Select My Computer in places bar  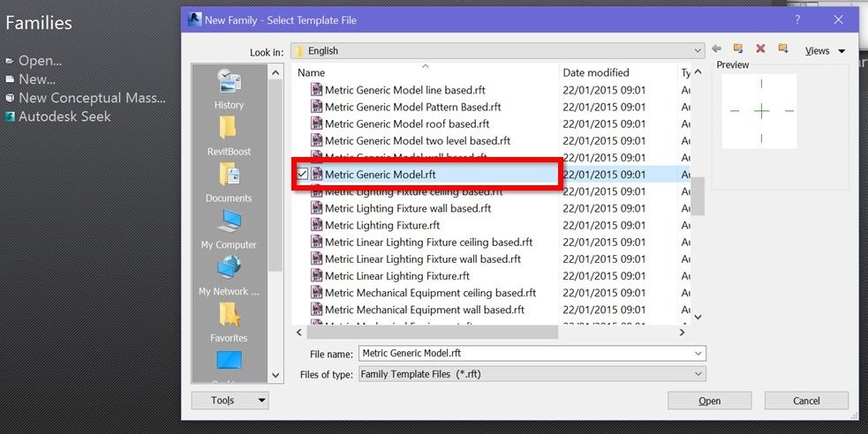tap(229, 229)
